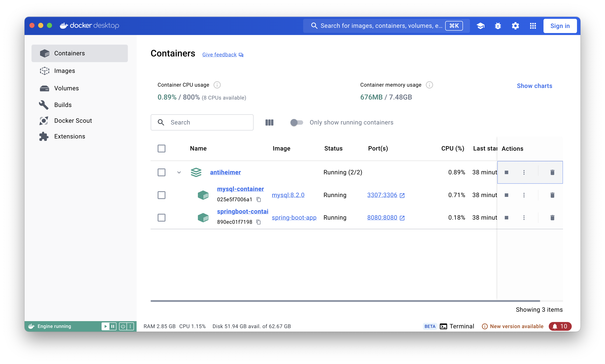Check the select-all containers checkbox
Screen dimensions: 605x364
point(162,148)
